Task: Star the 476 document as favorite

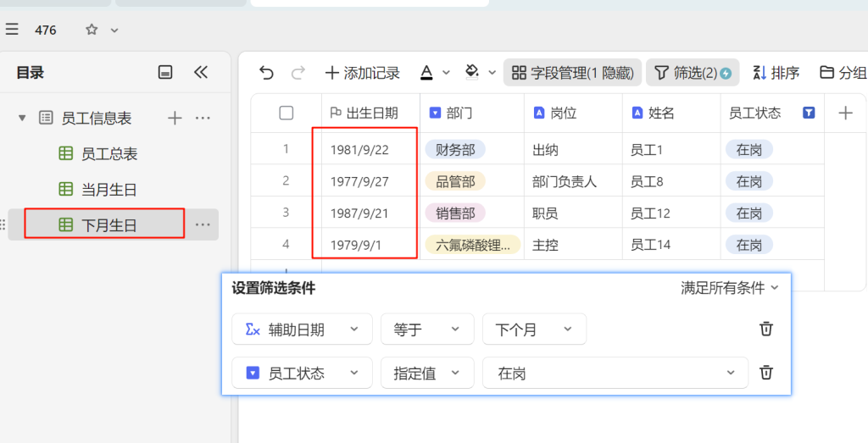Action: pyautogui.click(x=92, y=30)
